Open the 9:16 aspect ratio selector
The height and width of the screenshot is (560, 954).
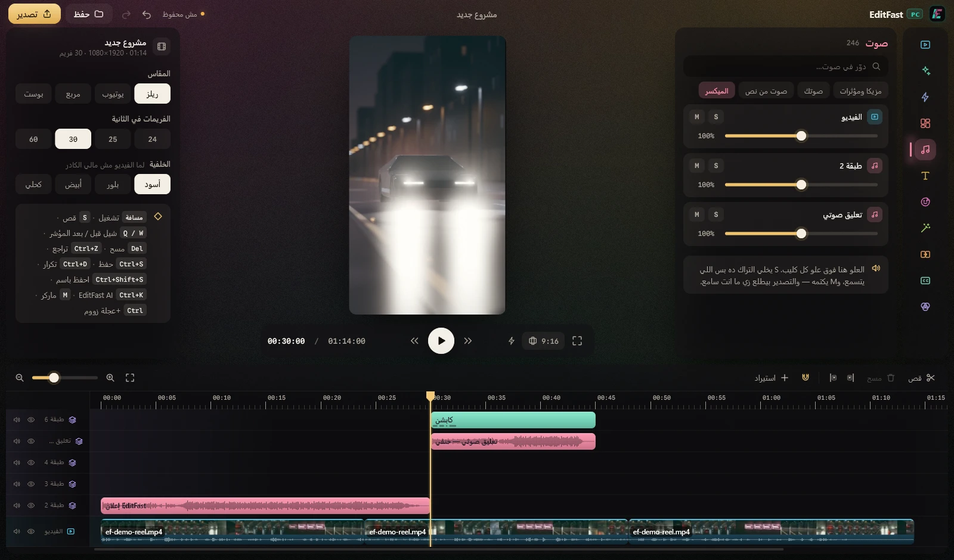tap(543, 341)
